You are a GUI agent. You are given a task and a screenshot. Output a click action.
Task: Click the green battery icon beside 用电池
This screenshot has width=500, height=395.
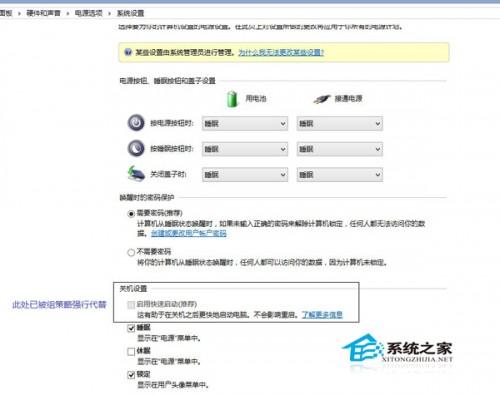pyautogui.click(x=232, y=99)
